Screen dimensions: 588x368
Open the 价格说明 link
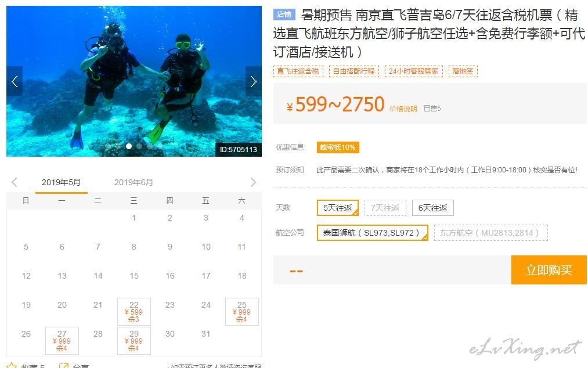[403, 109]
